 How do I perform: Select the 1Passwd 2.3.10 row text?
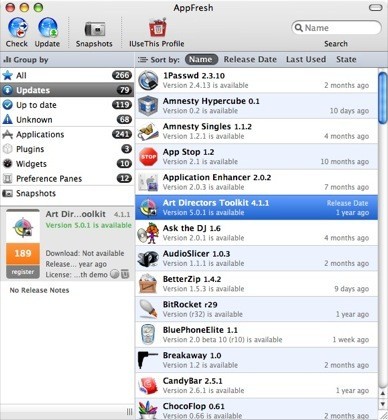click(x=194, y=76)
